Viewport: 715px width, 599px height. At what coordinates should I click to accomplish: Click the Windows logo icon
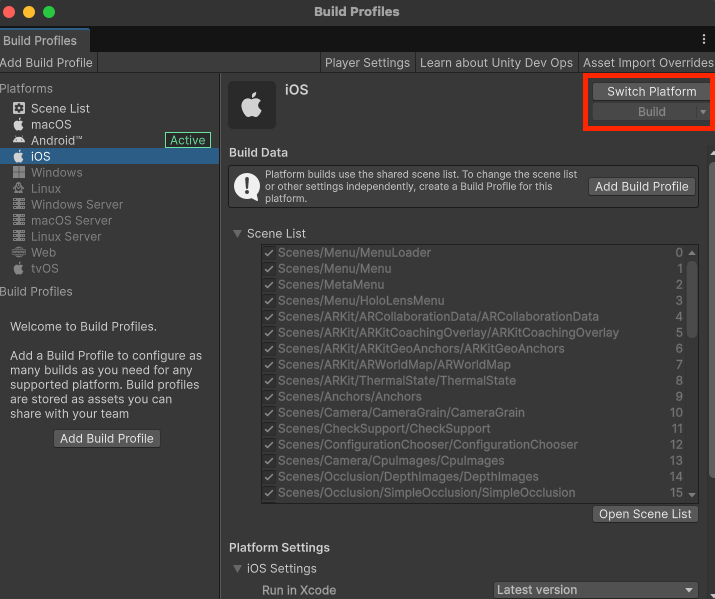coord(19,172)
